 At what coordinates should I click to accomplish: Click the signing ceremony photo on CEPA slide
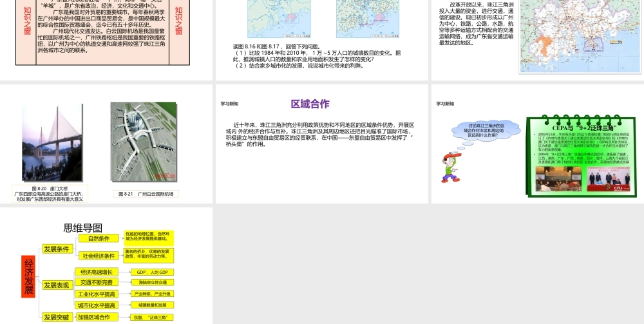click(609, 179)
